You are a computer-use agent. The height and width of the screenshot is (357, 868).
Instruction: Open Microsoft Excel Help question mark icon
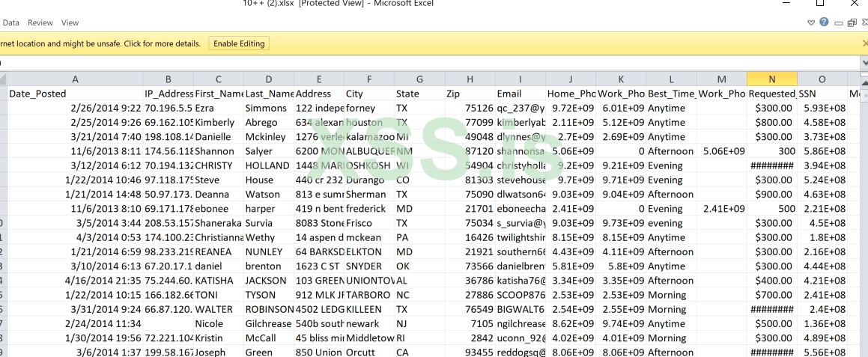(x=824, y=22)
